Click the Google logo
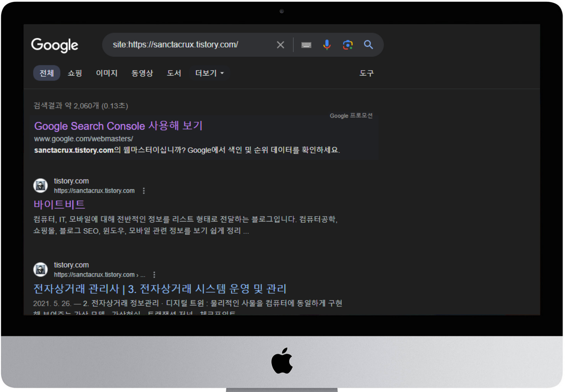Image resolution: width=566 pixels, height=392 pixels. 54,45
